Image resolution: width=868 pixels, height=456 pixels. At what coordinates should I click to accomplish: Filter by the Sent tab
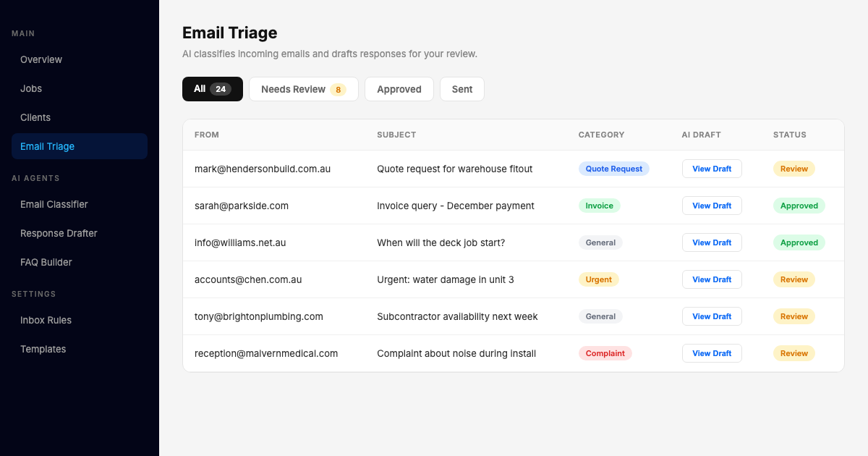point(461,89)
